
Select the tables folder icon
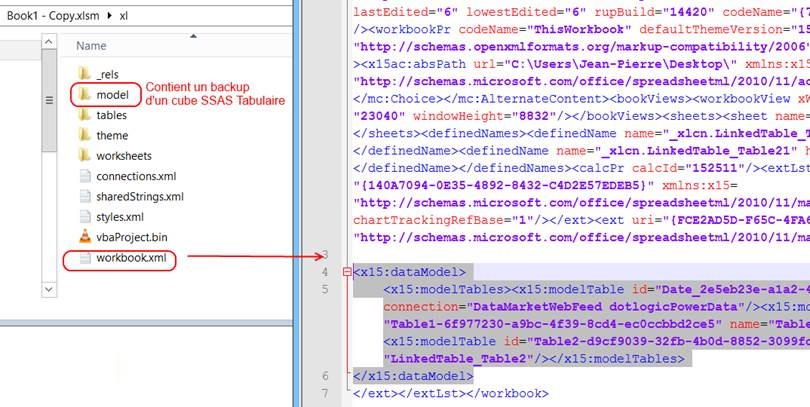point(83,115)
